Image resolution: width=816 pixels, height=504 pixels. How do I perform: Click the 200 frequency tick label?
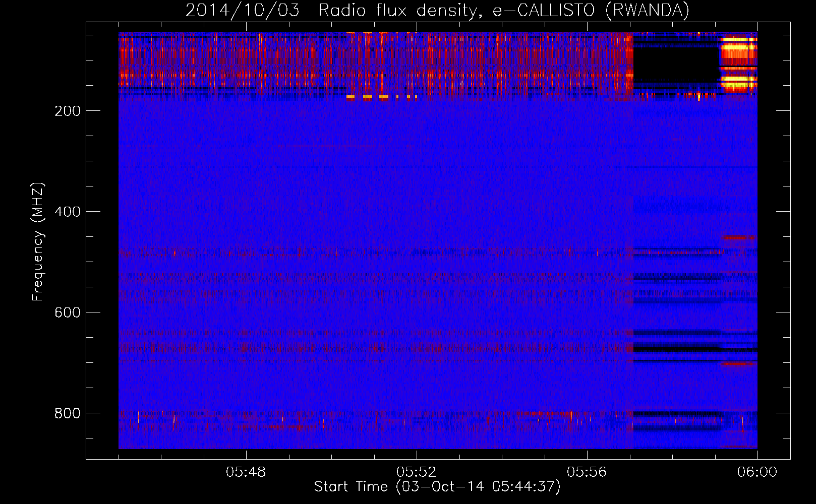(x=68, y=111)
